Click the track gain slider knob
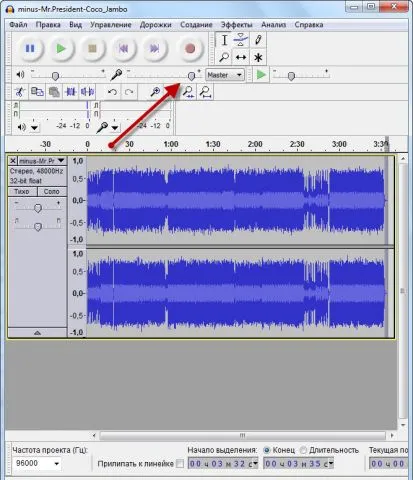 pos(38,209)
